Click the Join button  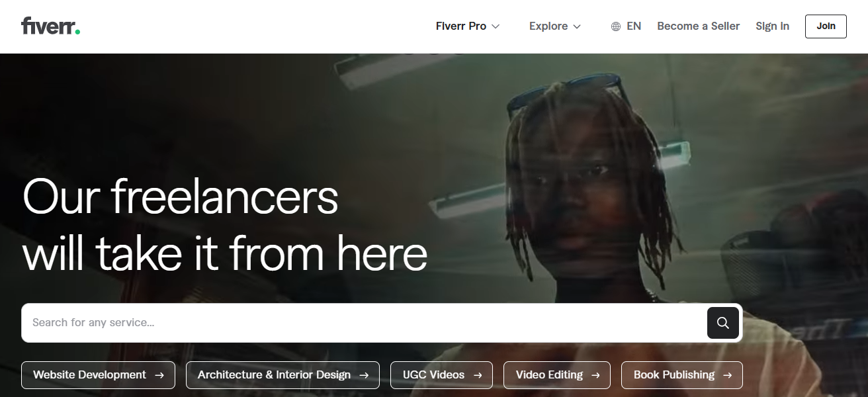point(825,26)
